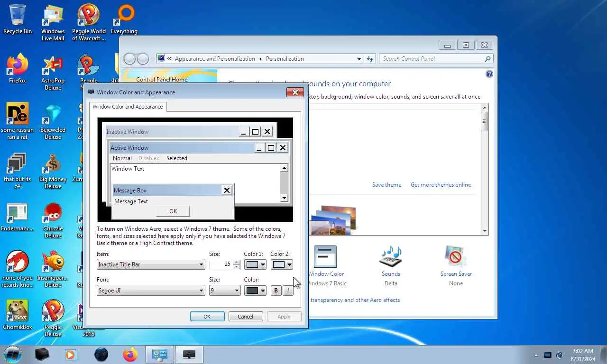This screenshot has height=364, width=607.
Task: Click Cancel in the Window Color dialog
Action: point(245,317)
